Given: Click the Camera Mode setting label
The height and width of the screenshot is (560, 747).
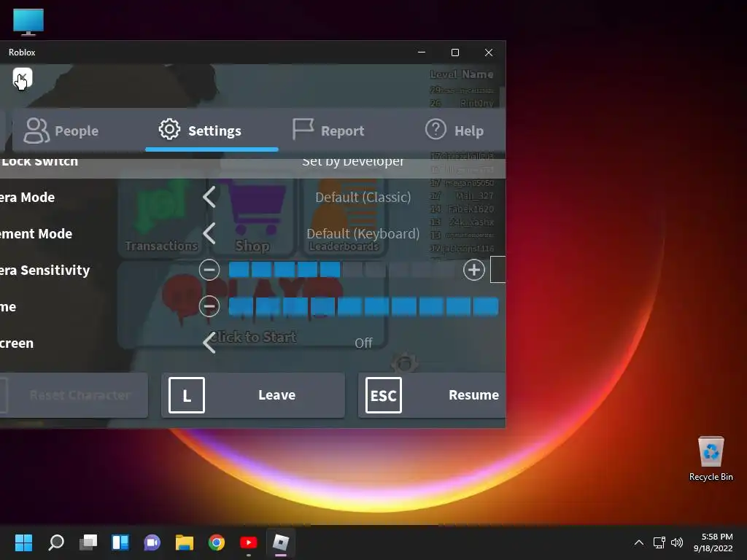Looking at the screenshot, I should pyautogui.click(x=27, y=197).
